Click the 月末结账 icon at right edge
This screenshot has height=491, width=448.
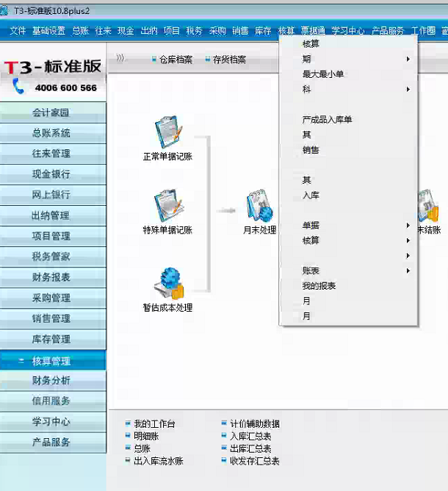[x=429, y=206]
